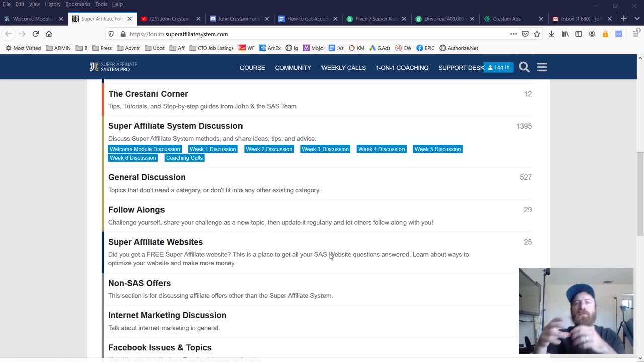644x362 pixels.
Task: Open Super Affiliate Websites category
Action: 155,242
